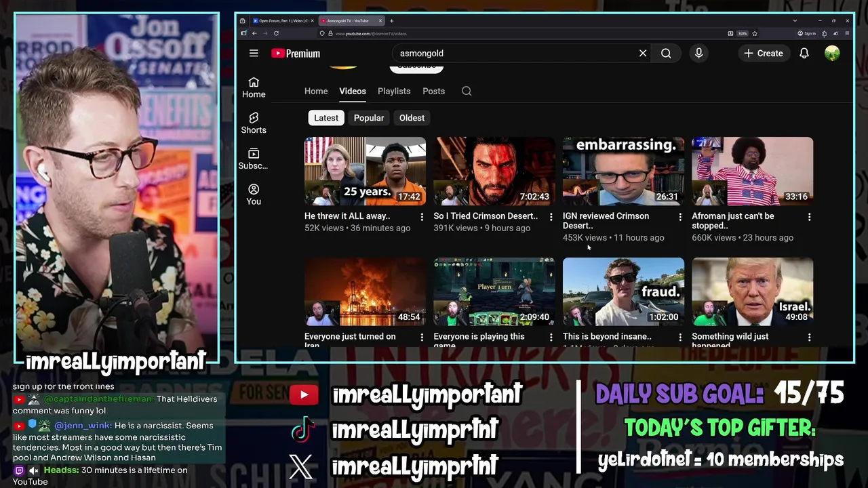Open the account avatar menu
Viewport: 868px width, 488px height.
pyautogui.click(x=832, y=53)
